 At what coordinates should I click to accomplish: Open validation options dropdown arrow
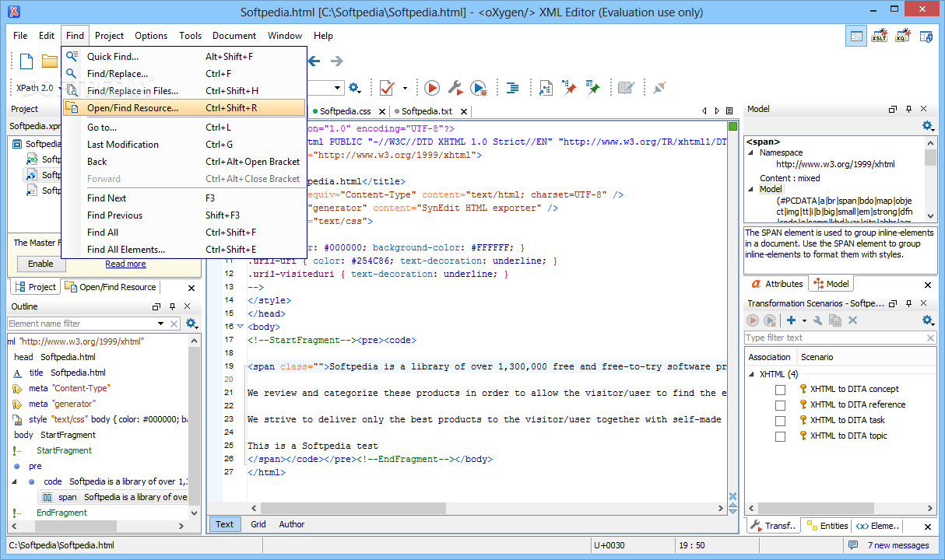click(405, 88)
